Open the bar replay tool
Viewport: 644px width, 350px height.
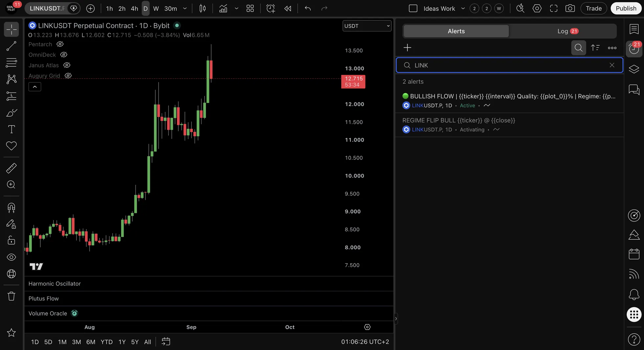click(x=288, y=9)
